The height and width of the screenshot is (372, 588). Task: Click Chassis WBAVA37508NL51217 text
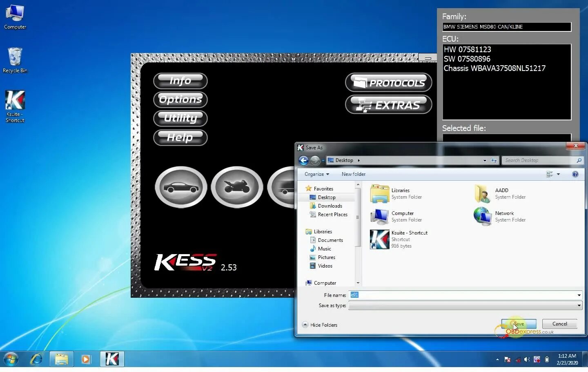pos(494,69)
